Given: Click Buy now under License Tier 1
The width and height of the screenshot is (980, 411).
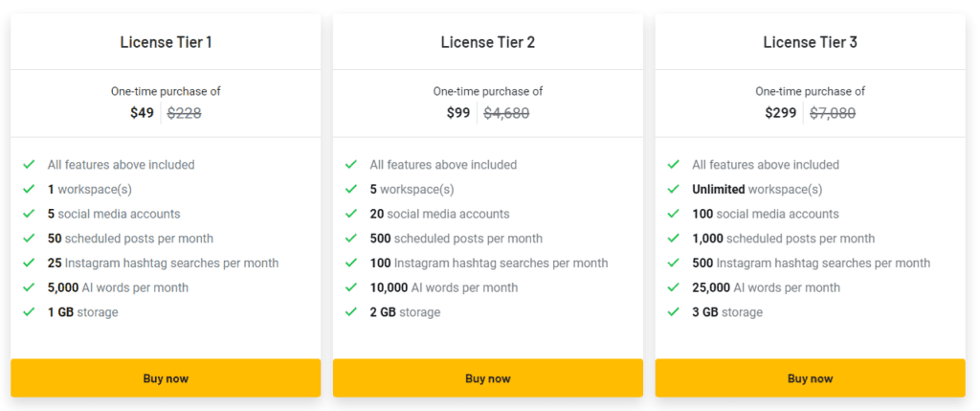Looking at the screenshot, I should click(x=166, y=378).
